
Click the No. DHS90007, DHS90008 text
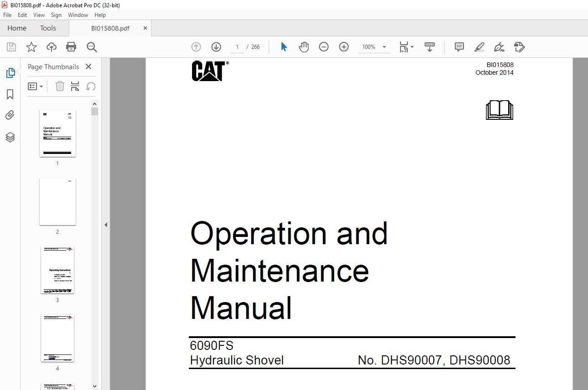point(434,360)
